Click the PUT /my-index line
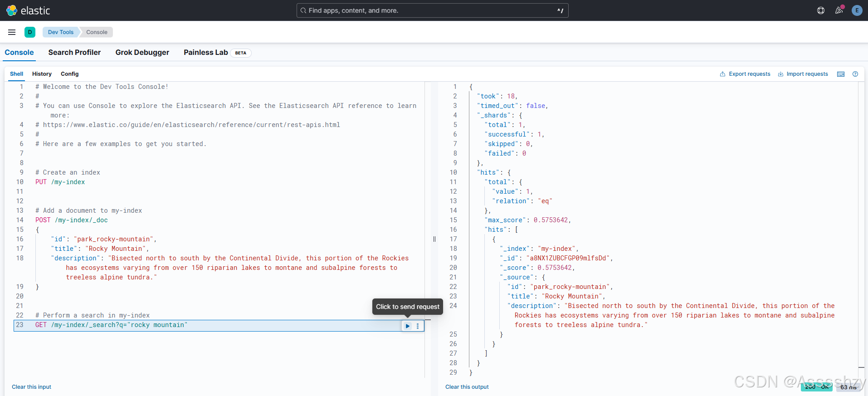Screen dimensions: 868x396 tap(60, 182)
